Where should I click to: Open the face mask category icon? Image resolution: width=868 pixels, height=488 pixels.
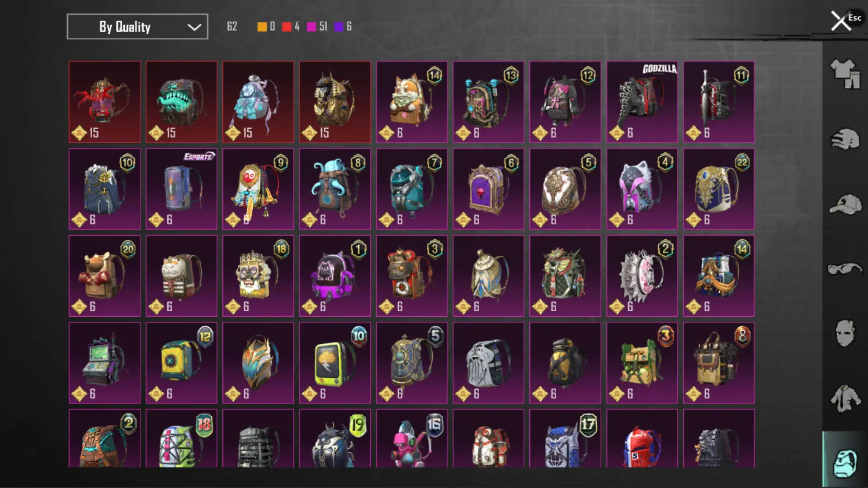coord(845,333)
